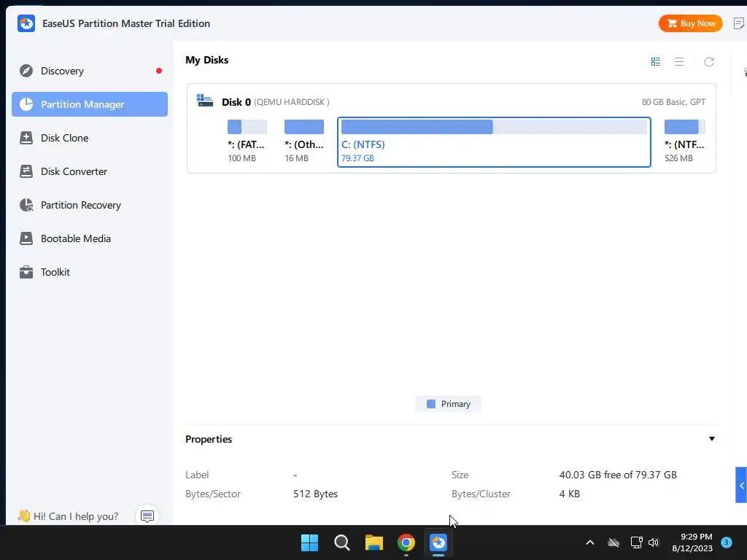Click the My Disks heading

coord(206,60)
